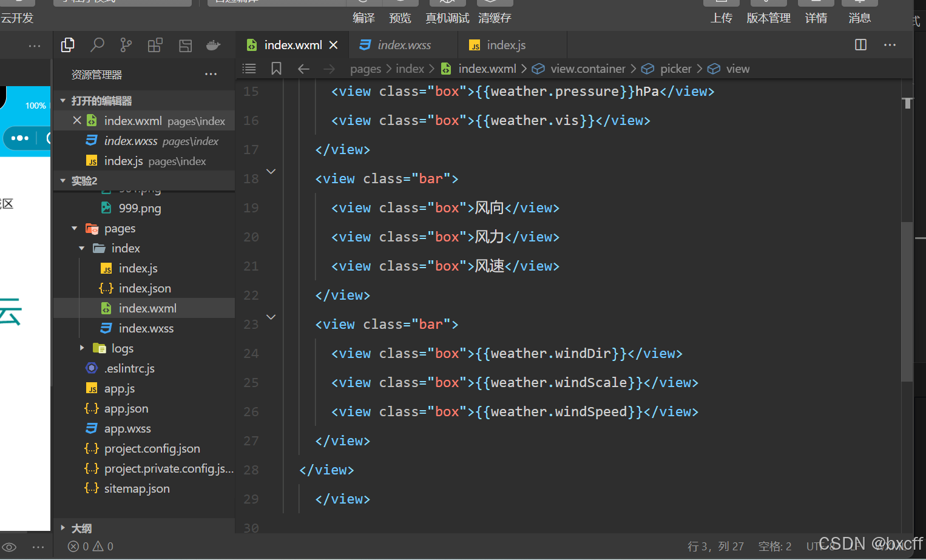Image resolution: width=926 pixels, height=560 pixels.
Task: Fold the code block at line 18
Action: pyautogui.click(x=271, y=172)
